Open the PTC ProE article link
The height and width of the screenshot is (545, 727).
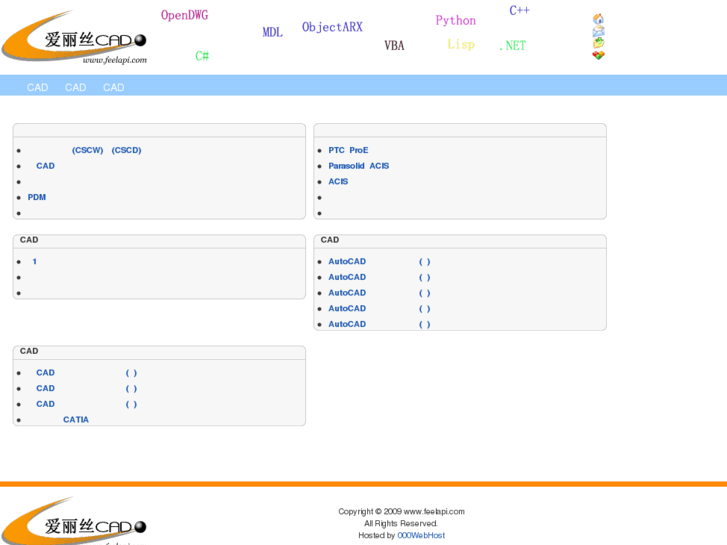click(348, 150)
